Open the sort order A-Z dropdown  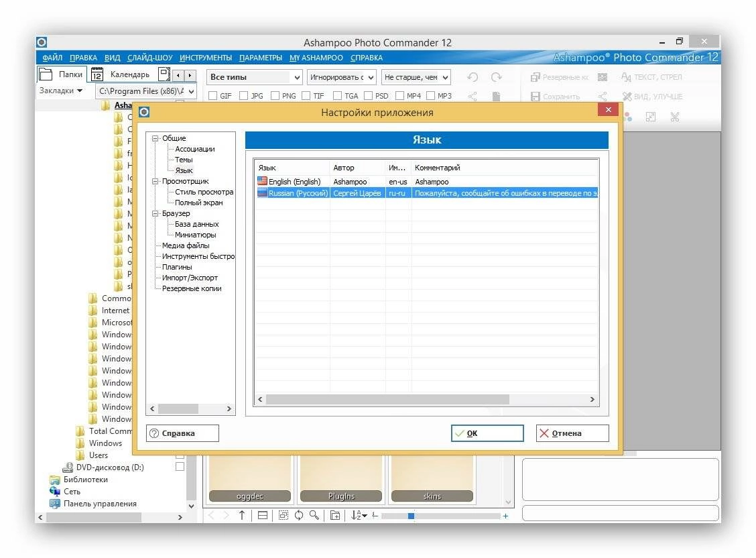(x=359, y=516)
